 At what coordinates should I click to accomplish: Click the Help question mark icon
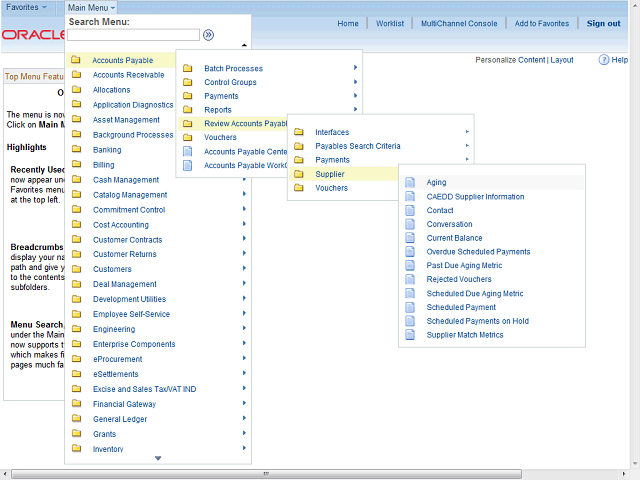coord(605,60)
